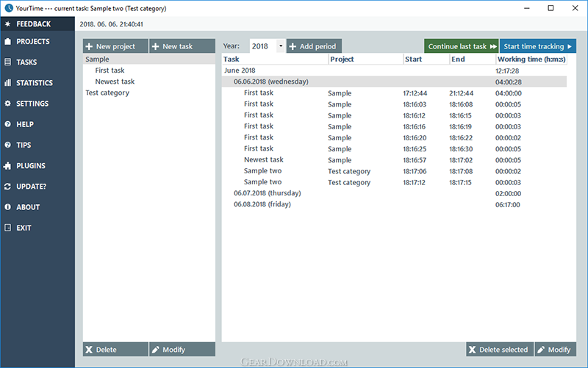This screenshot has height=368, width=588.
Task: Open the Tasks sidebar menu item
Action: point(26,62)
